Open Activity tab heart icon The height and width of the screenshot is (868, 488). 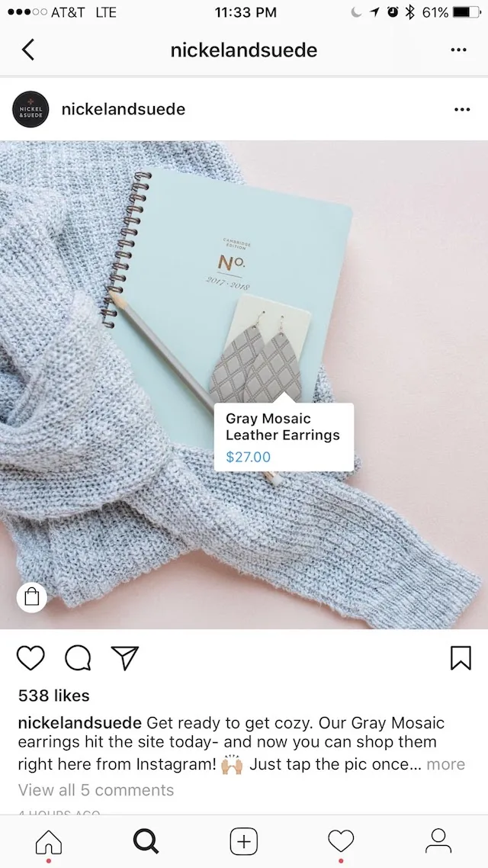click(x=341, y=841)
